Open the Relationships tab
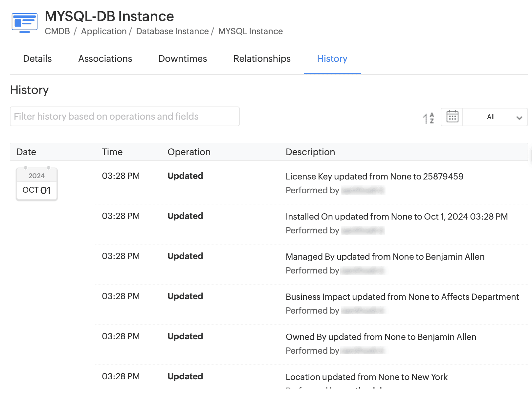The height and width of the screenshot is (403, 532). (262, 59)
